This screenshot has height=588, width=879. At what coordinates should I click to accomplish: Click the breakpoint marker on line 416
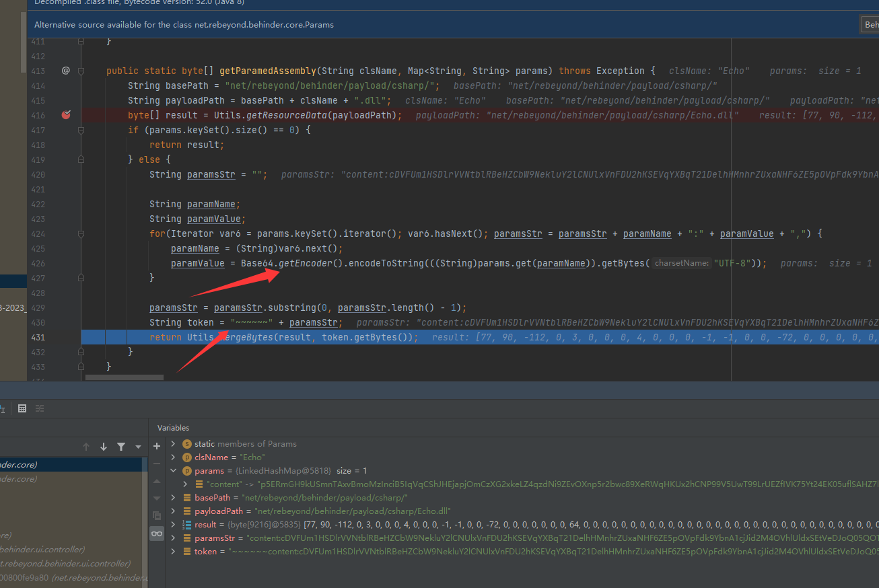tap(66, 115)
